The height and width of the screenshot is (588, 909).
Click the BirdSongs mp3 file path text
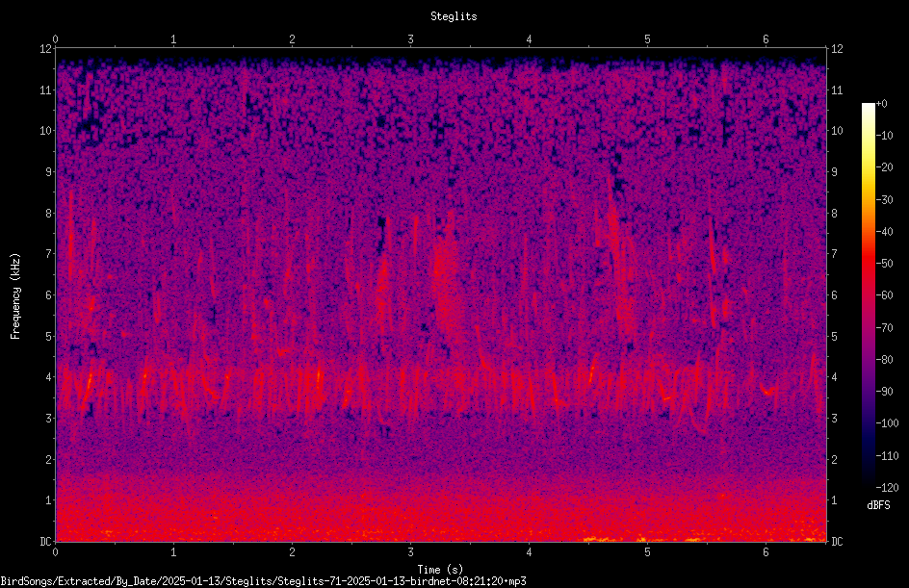[x=263, y=581]
